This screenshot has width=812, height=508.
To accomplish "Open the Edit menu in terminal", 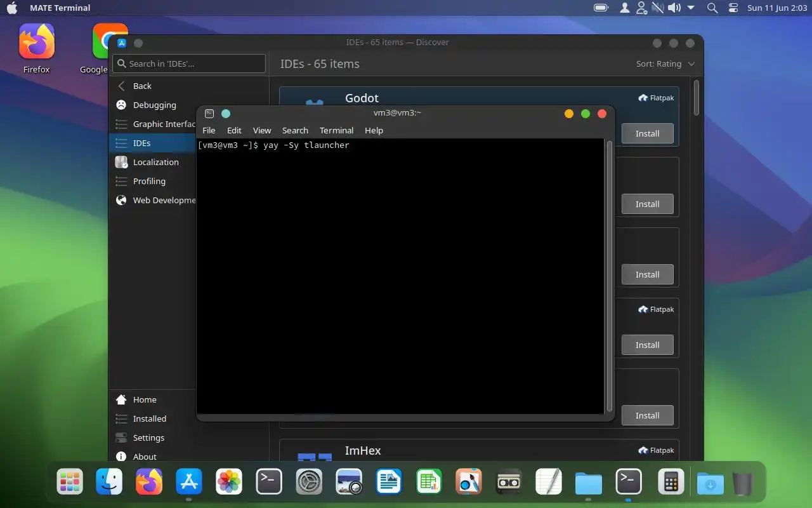I will pyautogui.click(x=235, y=130).
